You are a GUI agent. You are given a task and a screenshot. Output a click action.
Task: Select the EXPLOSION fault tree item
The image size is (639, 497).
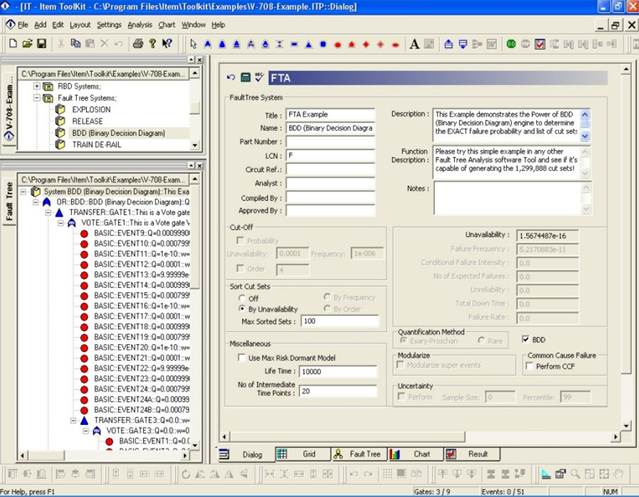(91, 109)
